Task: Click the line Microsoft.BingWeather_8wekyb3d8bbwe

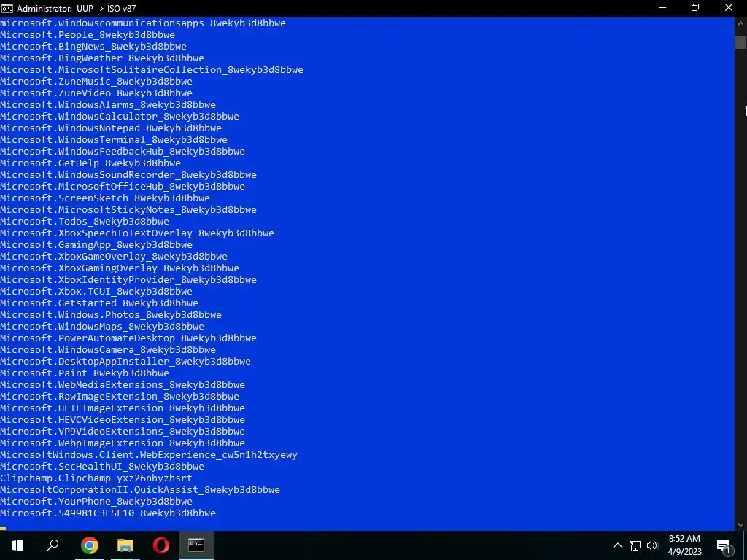Action: coord(102,58)
